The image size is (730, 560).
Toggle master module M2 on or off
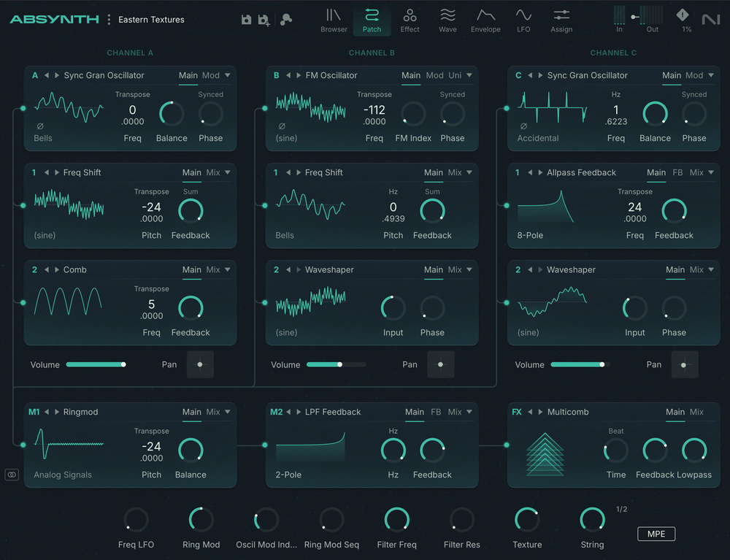pyautogui.click(x=277, y=412)
